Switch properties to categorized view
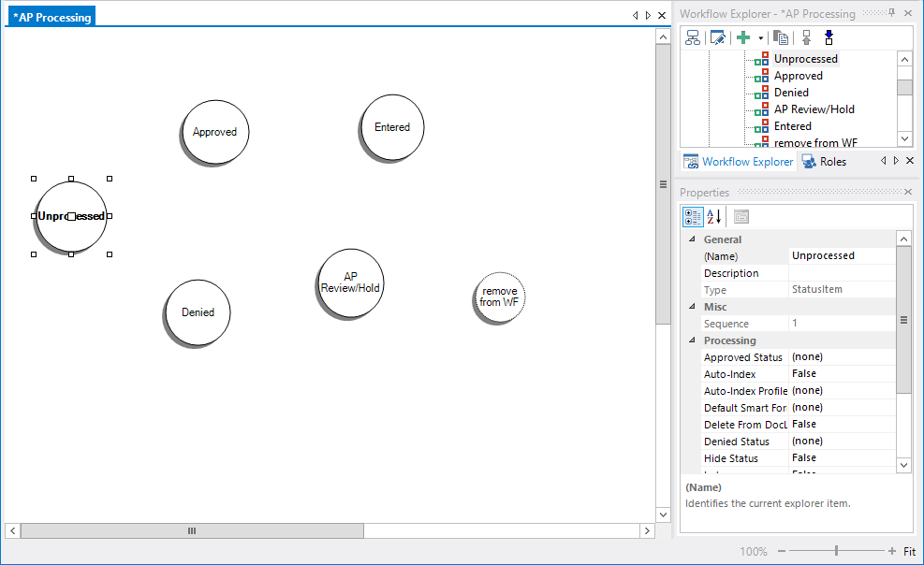Image resolution: width=924 pixels, height=565 pixels. pos(693,217)
